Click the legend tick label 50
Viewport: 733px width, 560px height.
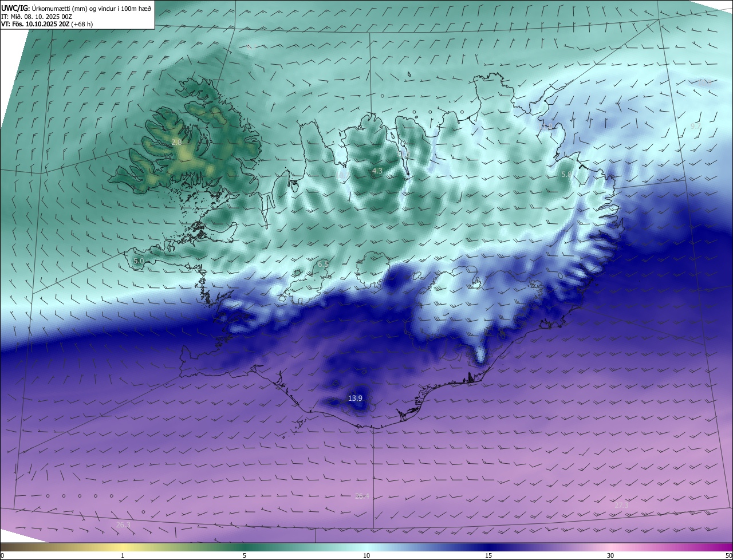tap(728, 555)
